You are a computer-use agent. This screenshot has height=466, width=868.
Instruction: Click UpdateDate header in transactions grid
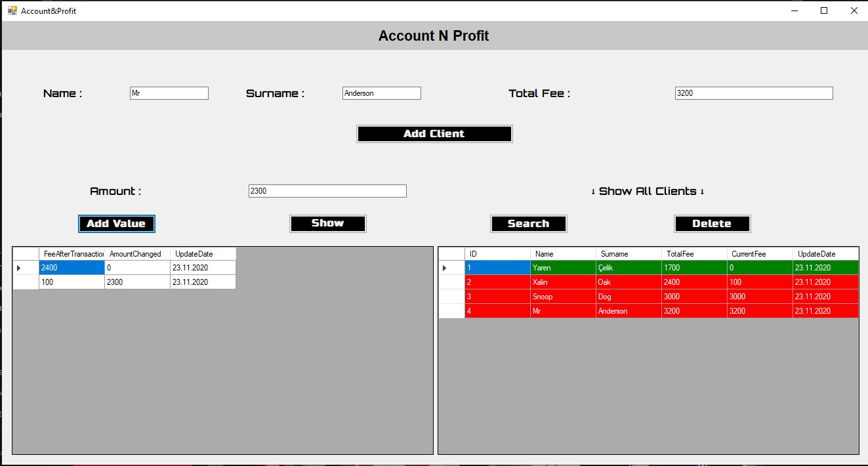[x=203, y=254]
